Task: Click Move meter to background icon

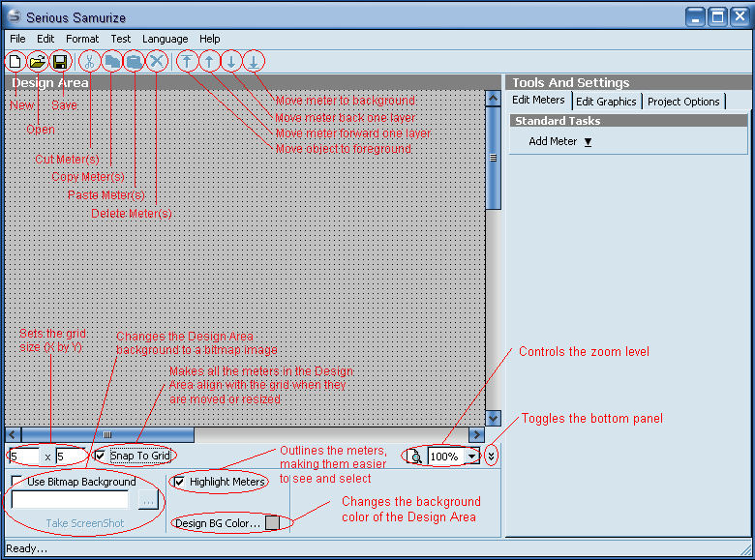Action: (254, 62)
